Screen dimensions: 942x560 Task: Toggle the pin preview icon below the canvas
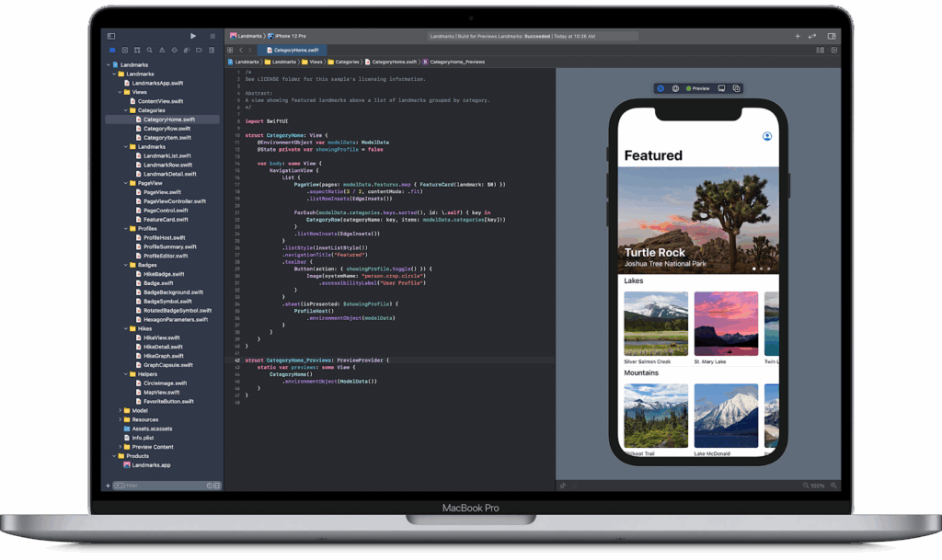click(x=563, y=486)
